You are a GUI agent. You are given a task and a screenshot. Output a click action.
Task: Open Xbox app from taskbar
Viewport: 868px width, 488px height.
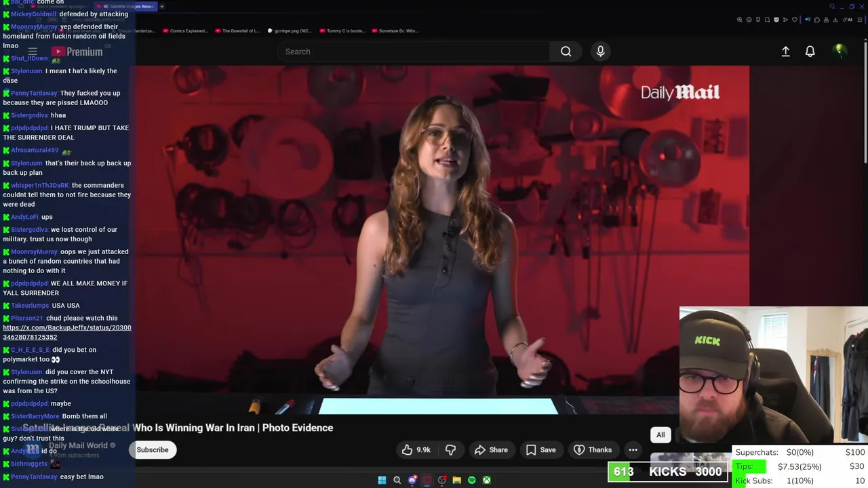click(x=487, y=480)
